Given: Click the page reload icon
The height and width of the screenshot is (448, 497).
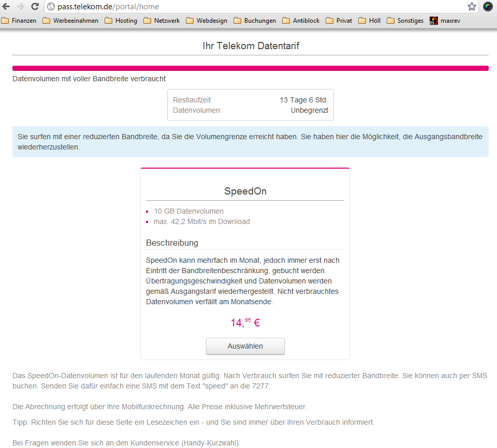Looking at the screenshot, I should coord(35,7).
